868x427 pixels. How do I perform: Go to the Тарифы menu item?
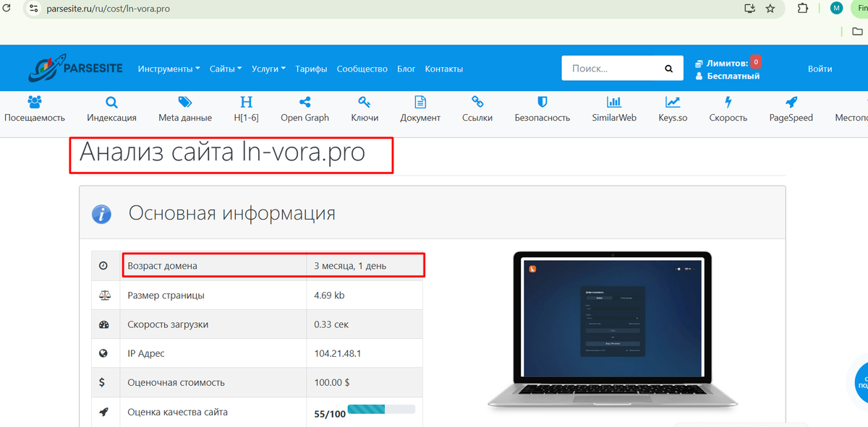[x=311, y=69]
